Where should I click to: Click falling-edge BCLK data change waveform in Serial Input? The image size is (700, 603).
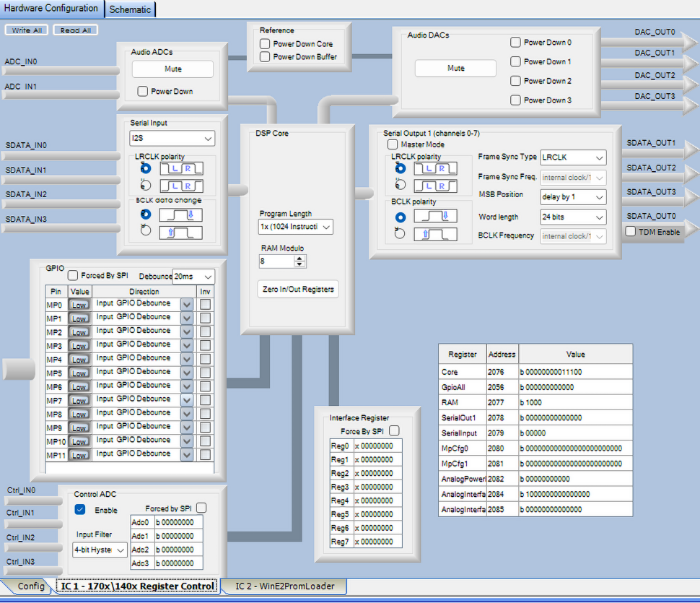(181, 215)
